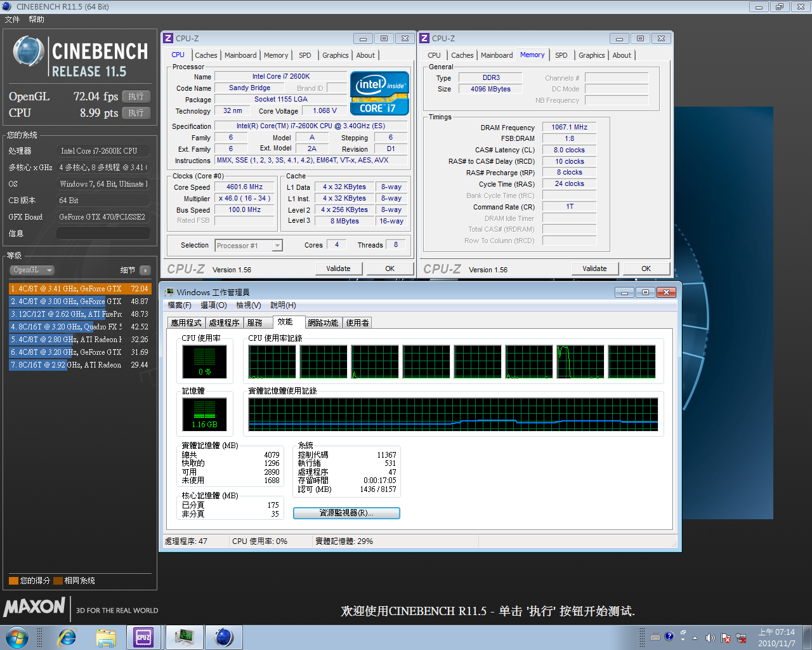Open About tab in left CPU-Z
812x650 pixels.
click(x=365, y=55)
